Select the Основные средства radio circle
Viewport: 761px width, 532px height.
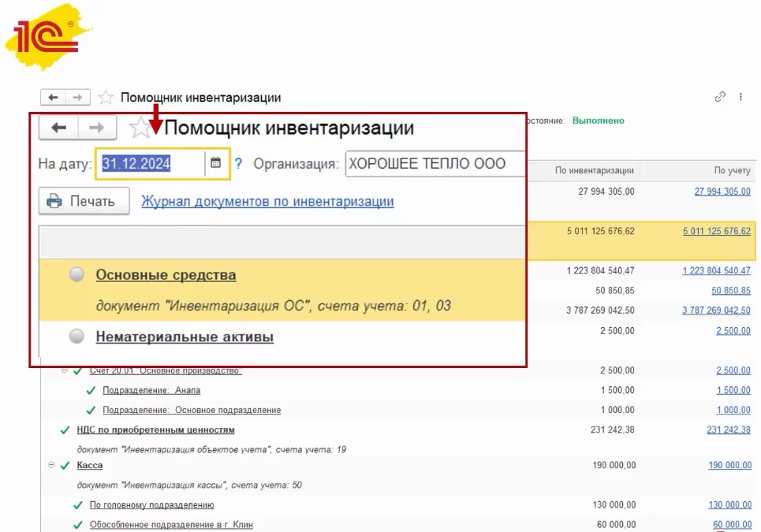pyautogui.click(x=76, y=274)
